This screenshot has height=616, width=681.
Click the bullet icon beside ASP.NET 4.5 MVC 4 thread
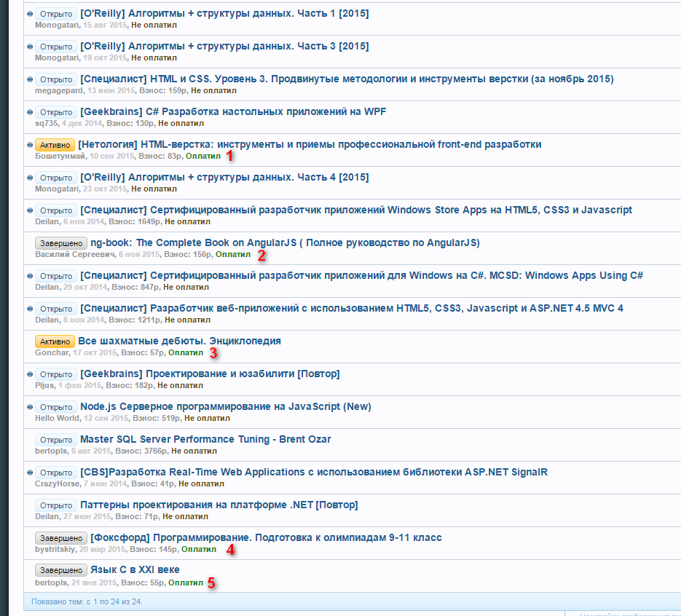(x=30, y=309)
